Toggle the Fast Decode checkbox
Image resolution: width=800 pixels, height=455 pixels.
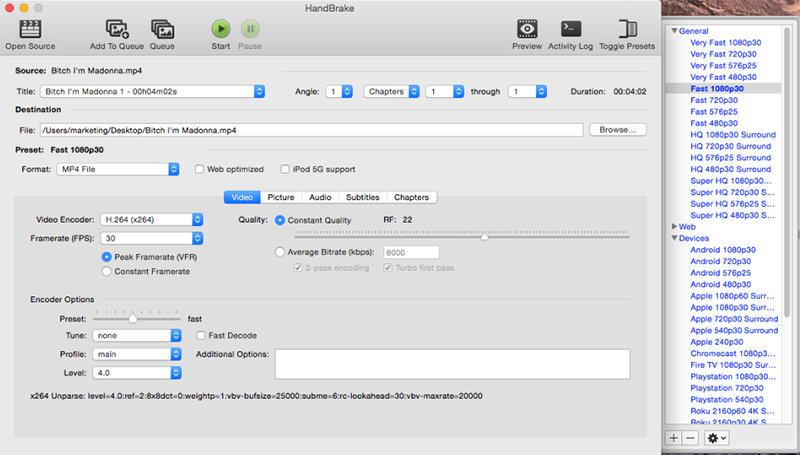201,335
